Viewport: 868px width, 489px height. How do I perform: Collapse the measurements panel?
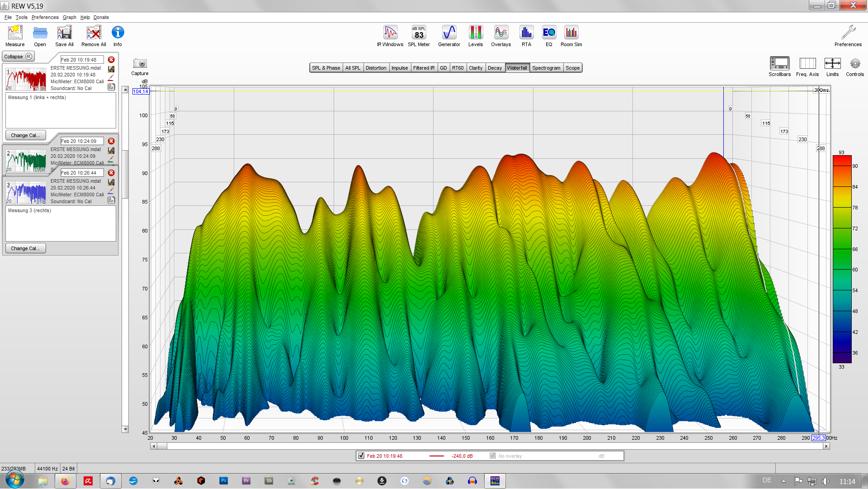18,57
